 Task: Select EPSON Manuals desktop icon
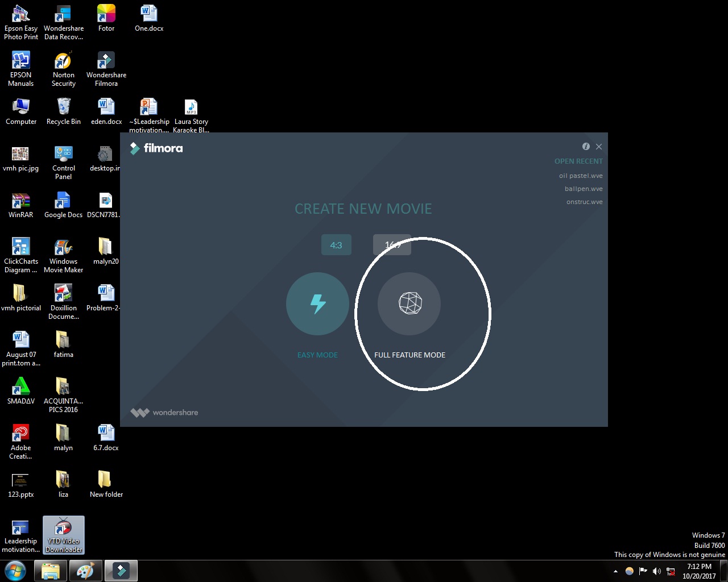21,69
